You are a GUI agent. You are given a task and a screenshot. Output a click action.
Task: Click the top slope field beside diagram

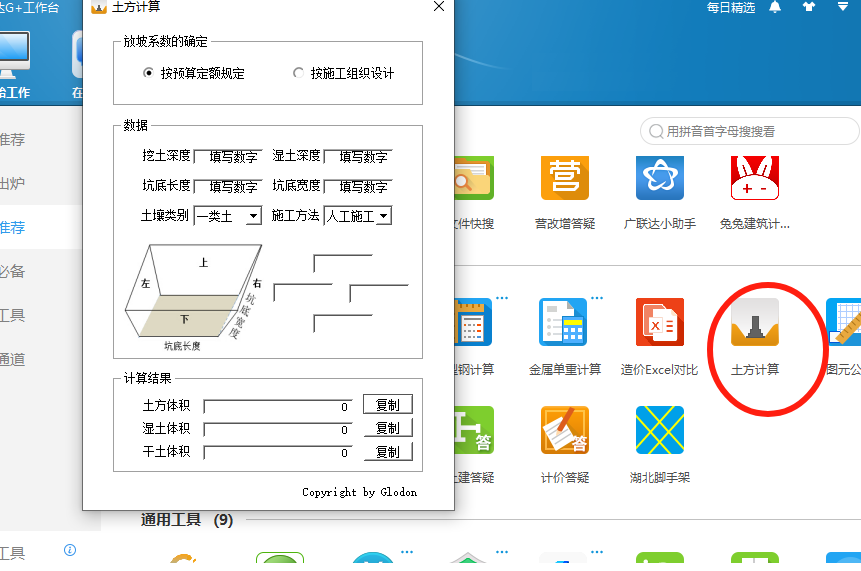(x=343, y=263)
